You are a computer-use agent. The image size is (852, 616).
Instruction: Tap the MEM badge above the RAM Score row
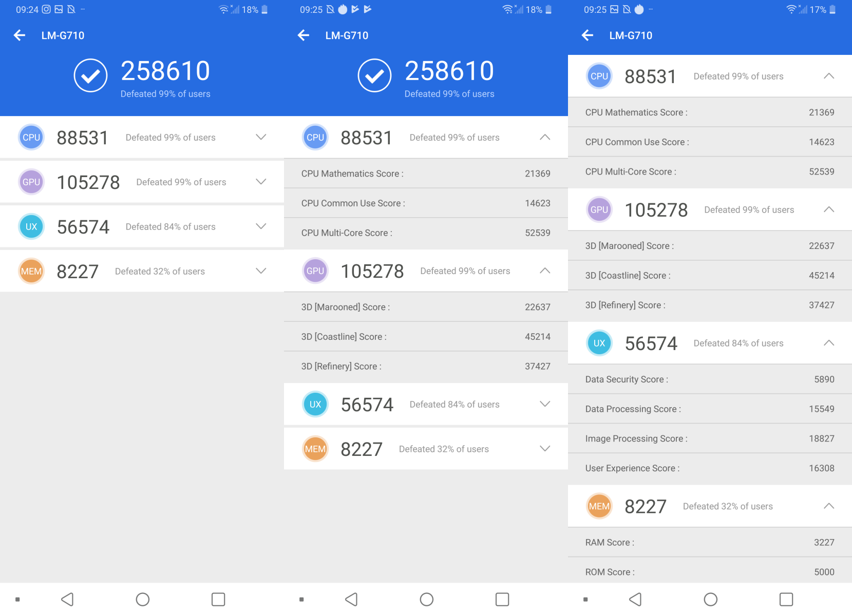(599, 506)
